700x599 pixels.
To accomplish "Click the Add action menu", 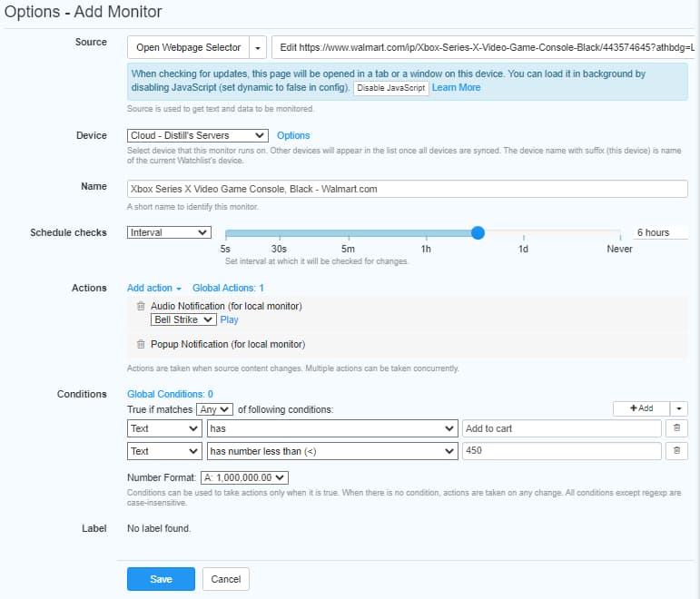I will [x=154, y=288].
